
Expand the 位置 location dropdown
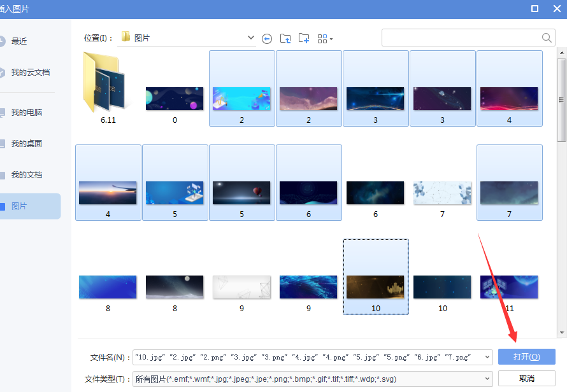(250, 38)
